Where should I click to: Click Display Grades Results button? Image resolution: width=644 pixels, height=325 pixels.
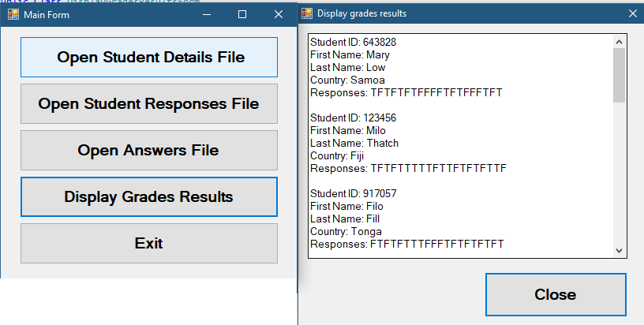tap(148, 196)
